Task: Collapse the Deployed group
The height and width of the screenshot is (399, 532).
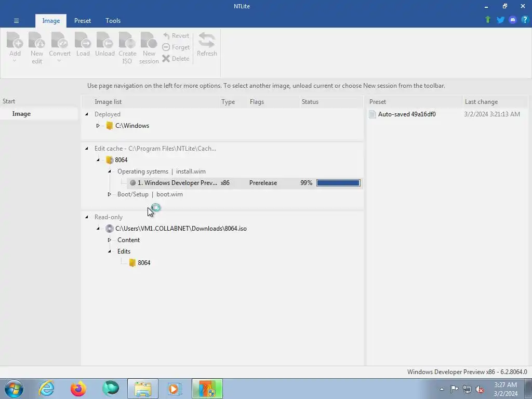Action: point(87,114)
